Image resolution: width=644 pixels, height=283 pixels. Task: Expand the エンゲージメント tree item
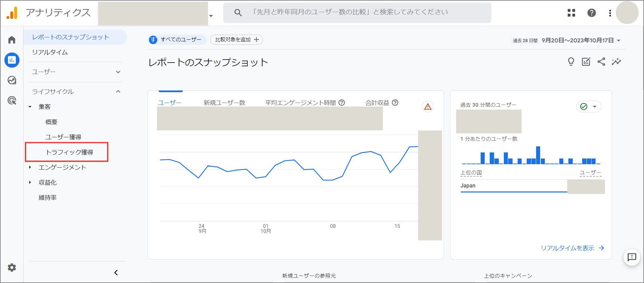pos(62,167)
